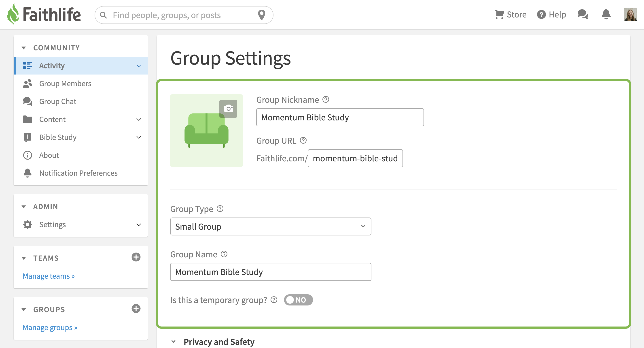Open Group Chat in the sidebar
Viewport: 644px width, 348px height.
click(81, 101)
